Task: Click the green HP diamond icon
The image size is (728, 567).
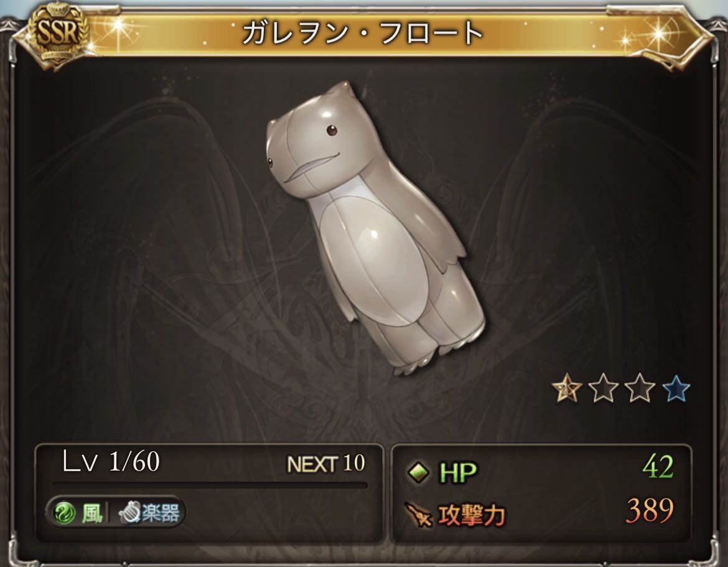Action: point(418,473)
